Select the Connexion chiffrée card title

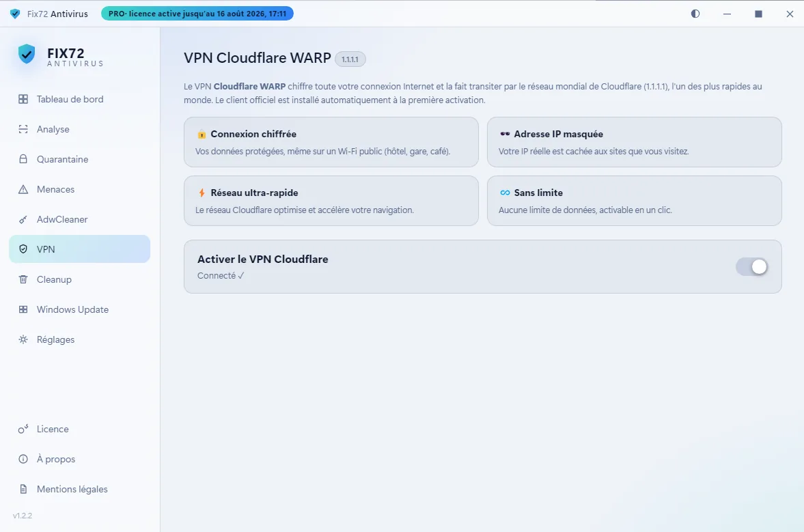(x=253, y=134)
